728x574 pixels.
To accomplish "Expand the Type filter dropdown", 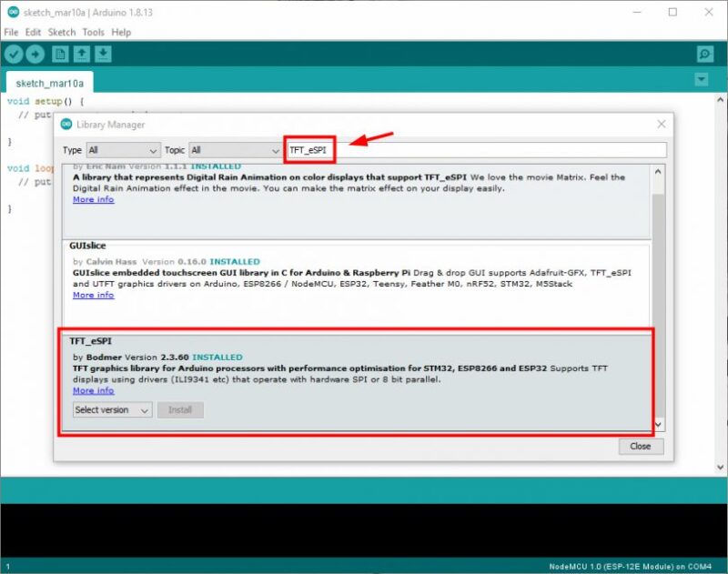I will 123,150.
